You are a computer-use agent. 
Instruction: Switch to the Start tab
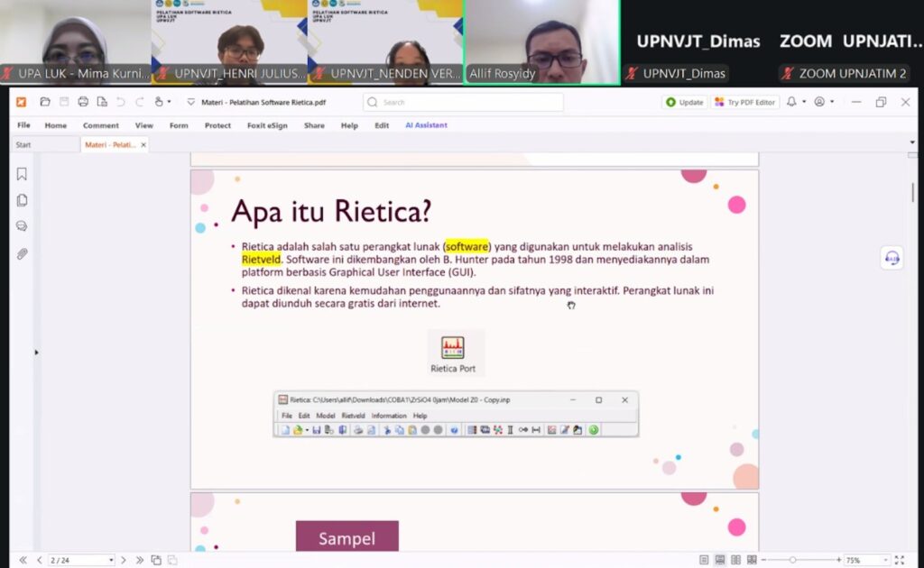click(x=23, y=144)
